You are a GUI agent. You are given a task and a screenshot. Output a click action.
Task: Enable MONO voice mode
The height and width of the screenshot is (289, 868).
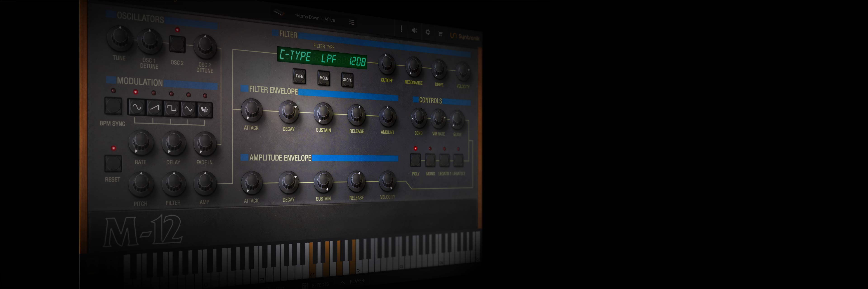pos(430,160)
